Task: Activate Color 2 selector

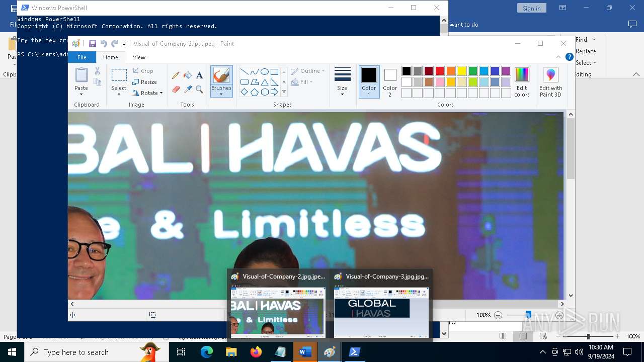Action: (x=390, y=82)
